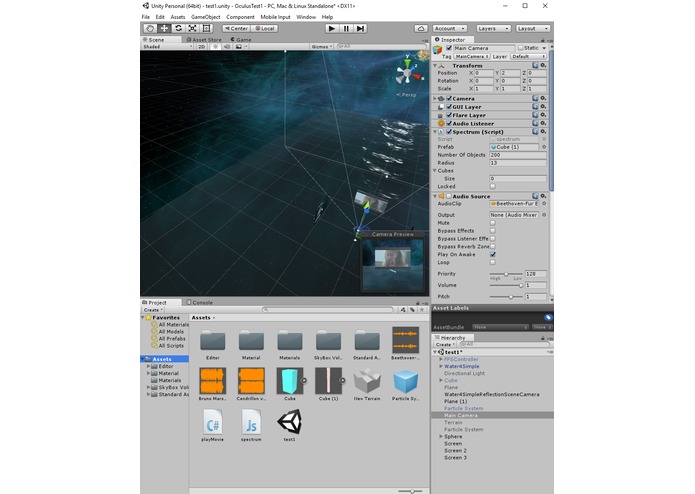Adjust the Priority slider
The image size is (695, 494).
click(x=506, y=274)
